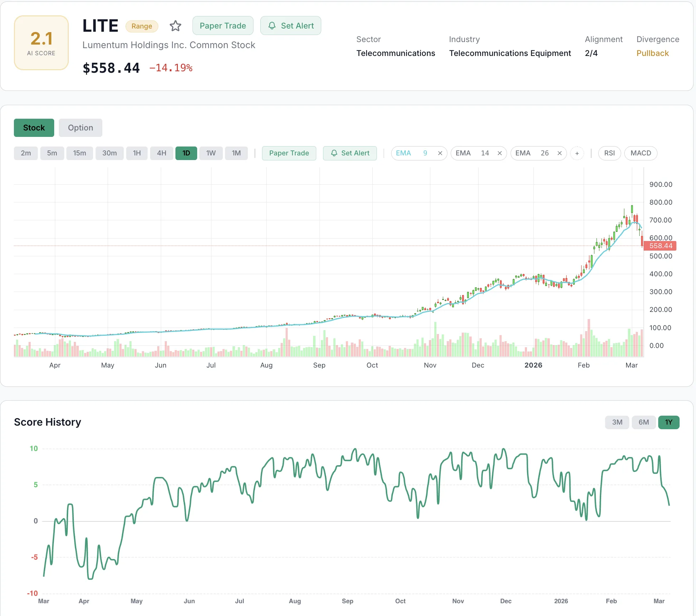Click the Pullback divergence value
Image resolution: width=696 pixels, height=616 pixels.
click(x=652, y=53)
